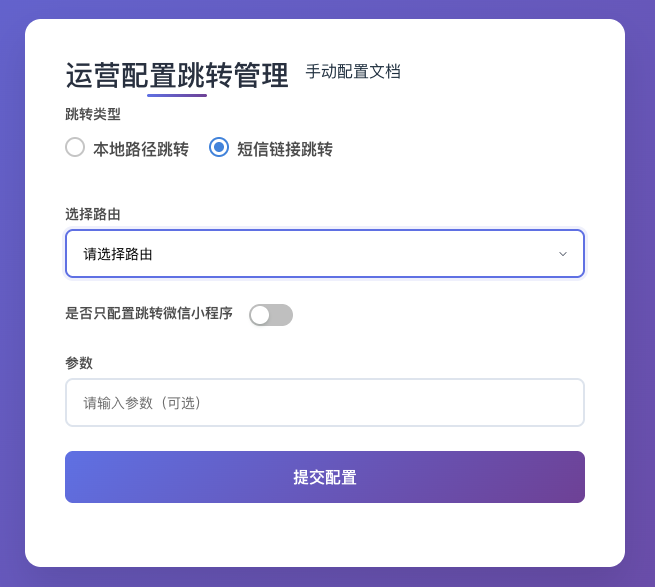
Task: Click the 本地路径跳转 label text
Action: tap(141, 149)
